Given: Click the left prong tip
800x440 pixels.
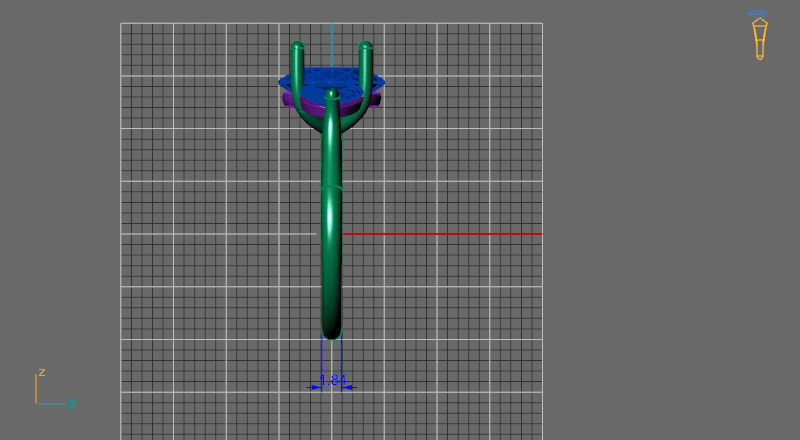Looking at the screenshot, I should 297,46.
